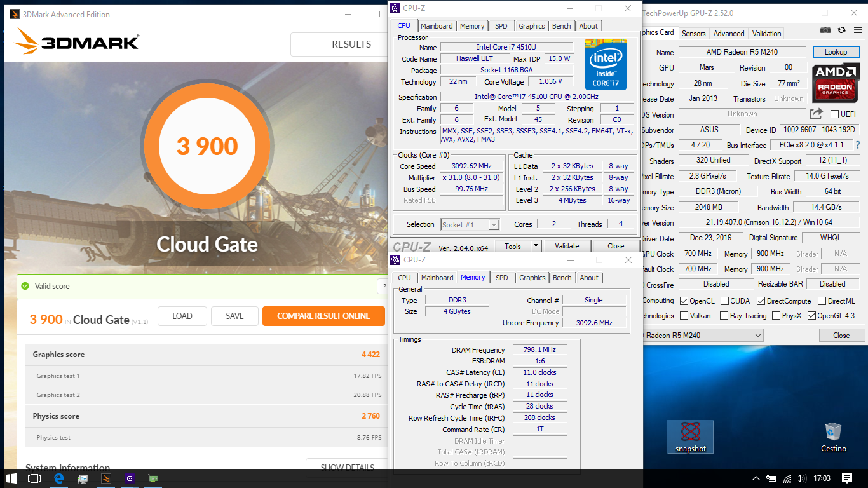Toggle the Vulkan checkbox
The image size is (868, 488).
pos(684,316)
